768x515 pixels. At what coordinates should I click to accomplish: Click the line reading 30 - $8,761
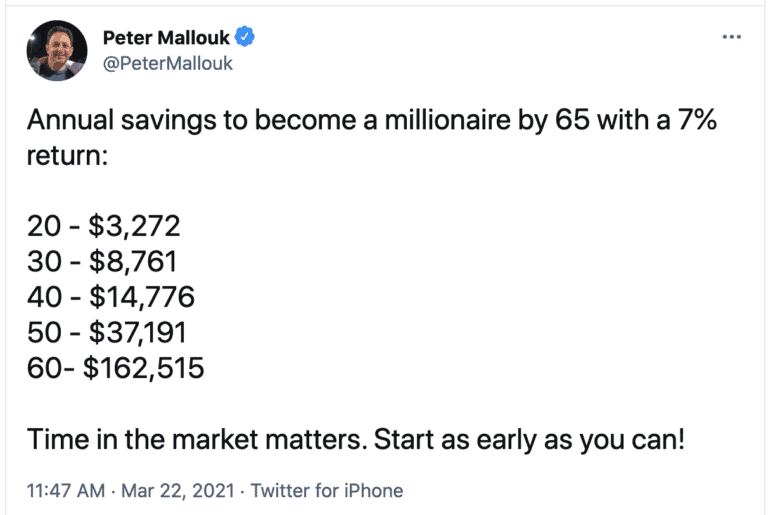click(101, 262)
